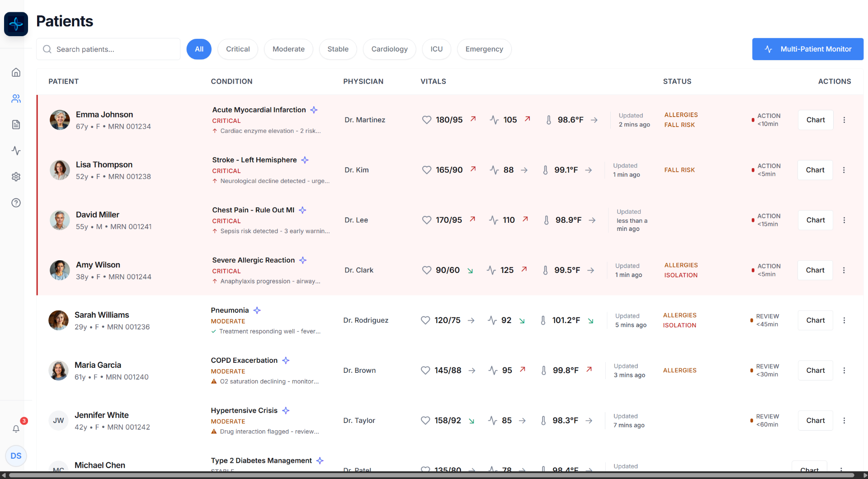The width and height of the screenshot is (868, 479).
Task: Click the VITALS column header
Action: tap(433, 81)
